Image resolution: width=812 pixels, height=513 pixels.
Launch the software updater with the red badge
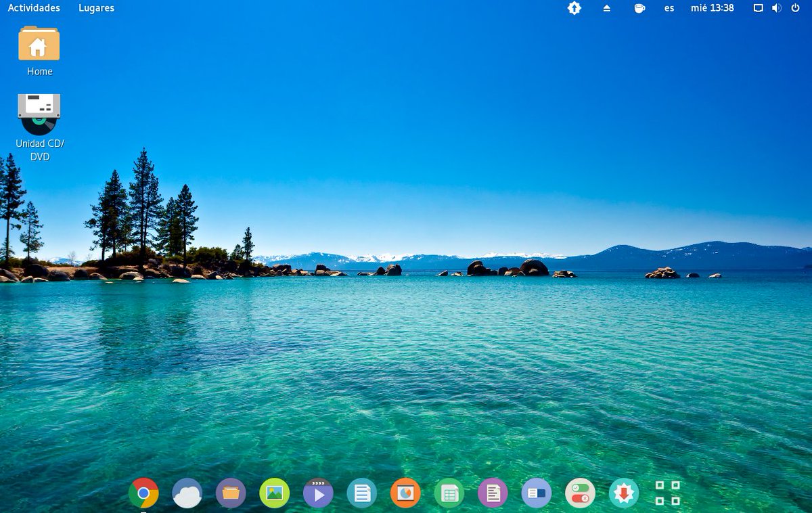622,493
